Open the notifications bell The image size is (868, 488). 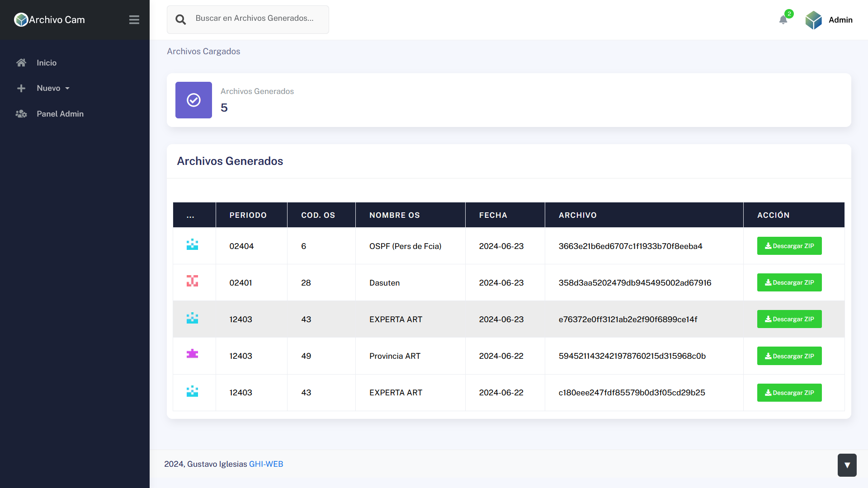pos(783,20)
